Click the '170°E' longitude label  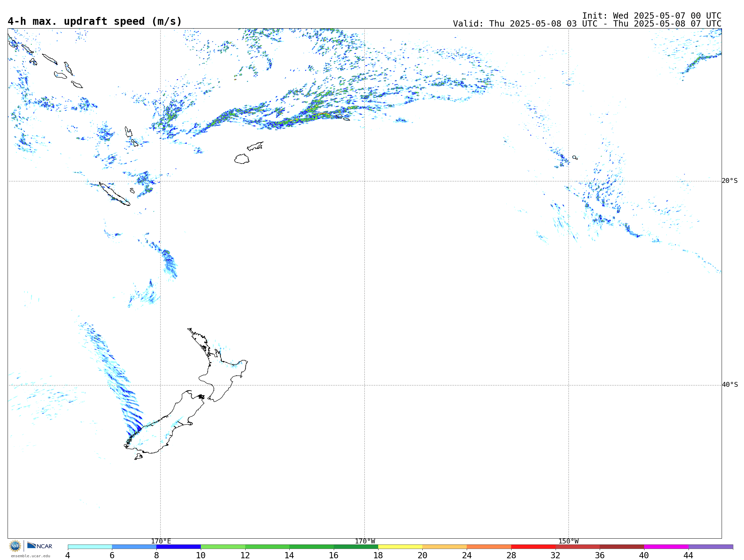click(x=161, y=541)
